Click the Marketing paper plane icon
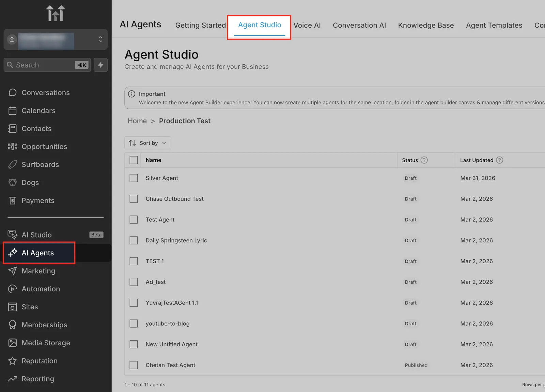 tap(13, 271)
